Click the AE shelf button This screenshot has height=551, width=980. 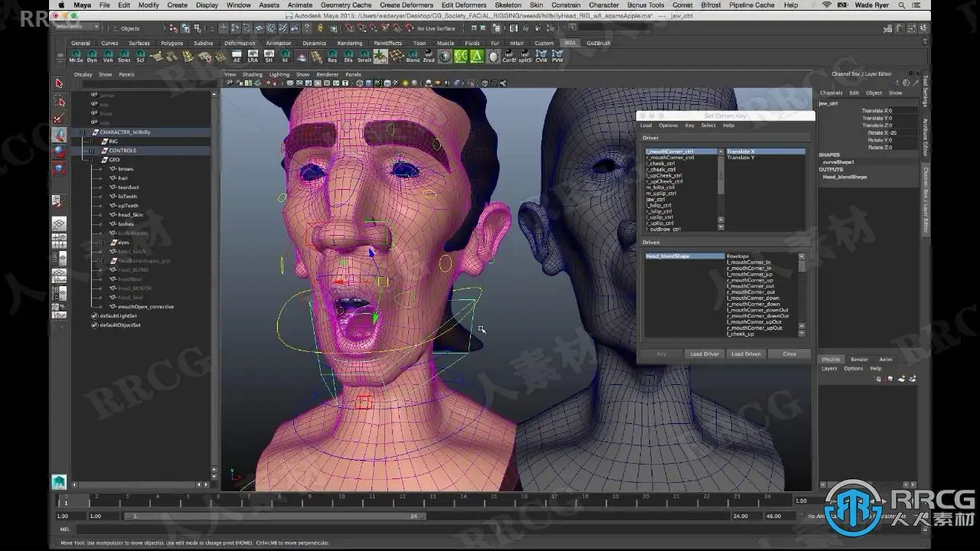237,56
